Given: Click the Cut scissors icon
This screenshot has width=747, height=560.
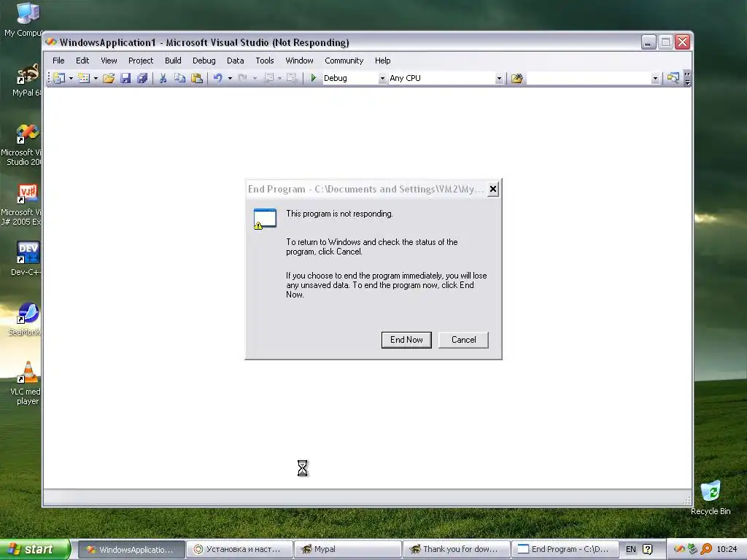Looking at the screenshot, I should pyautogui.click(x=163, y=78).
